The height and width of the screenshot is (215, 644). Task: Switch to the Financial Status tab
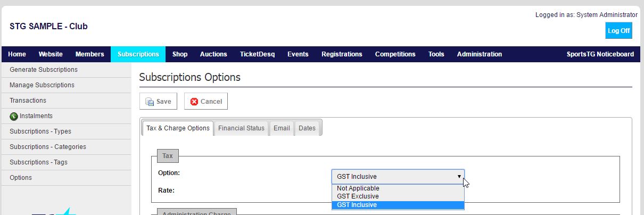click(241, 128)
